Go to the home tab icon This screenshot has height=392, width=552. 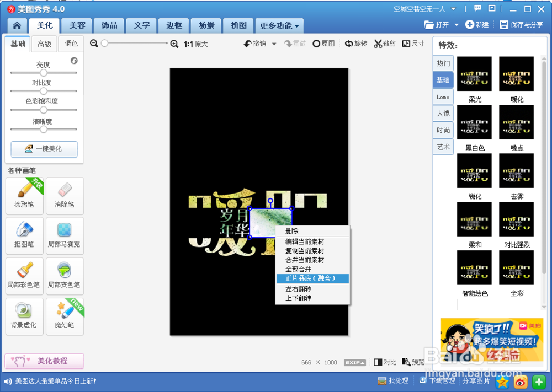[17, 25]
